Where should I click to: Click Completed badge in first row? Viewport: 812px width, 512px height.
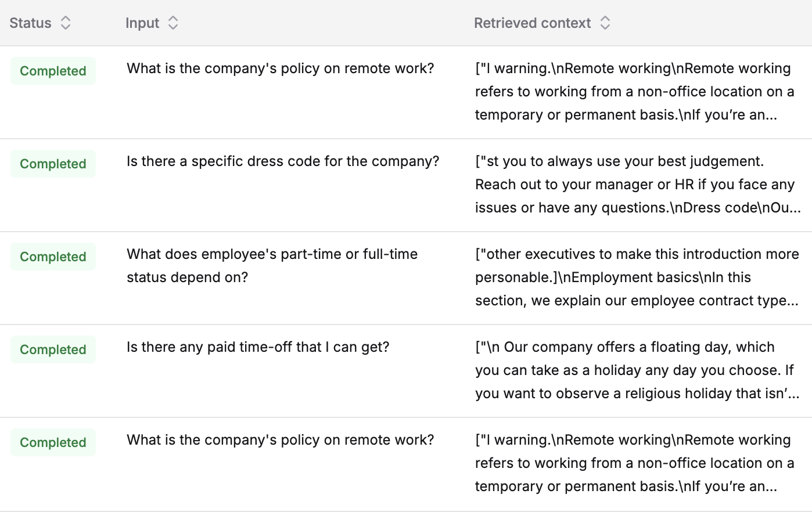(x=53, y=71)
